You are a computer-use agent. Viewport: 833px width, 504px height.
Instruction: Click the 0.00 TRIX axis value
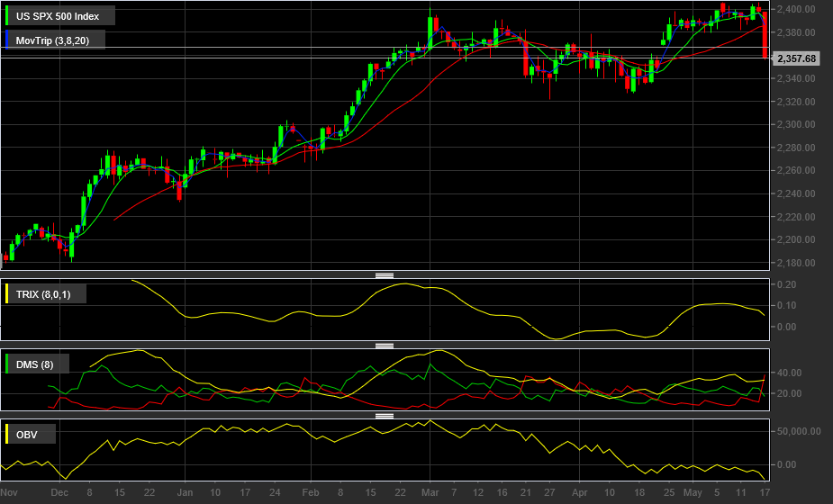point(786,327)
